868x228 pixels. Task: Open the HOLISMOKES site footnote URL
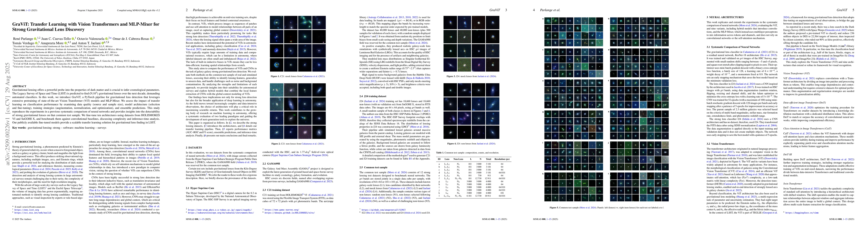pos(290,213)
